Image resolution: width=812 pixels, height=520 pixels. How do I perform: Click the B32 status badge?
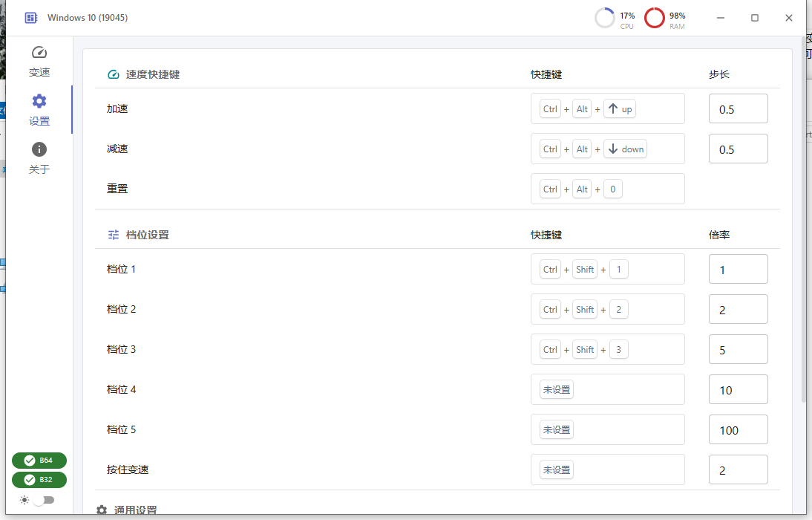pyautogui.click(x=39, y=480)
